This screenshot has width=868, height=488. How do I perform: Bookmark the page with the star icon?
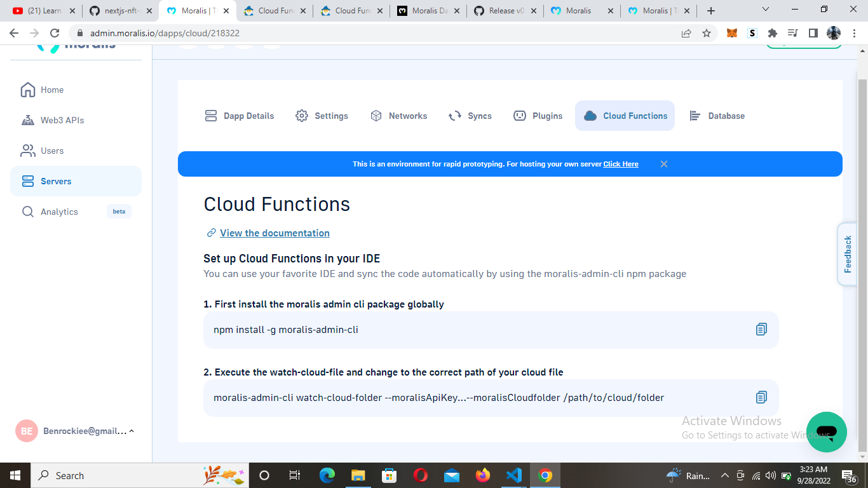pyautogui.click(x=707, y=32)
